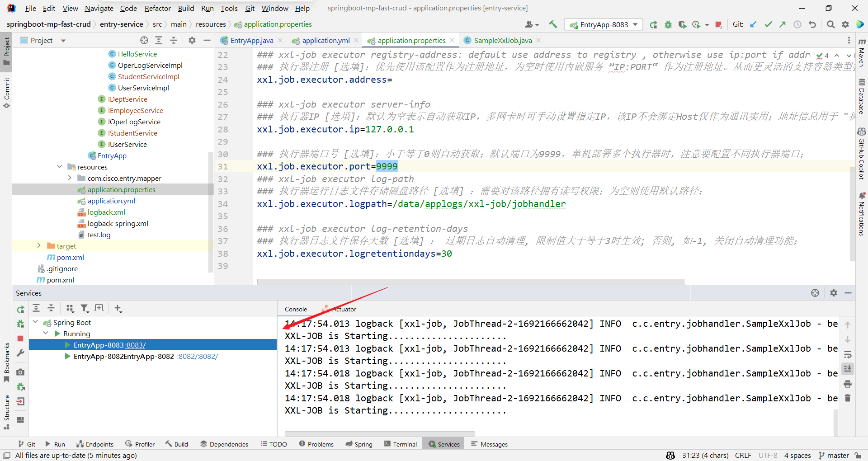Collapse Spring Boot node in Services
This screenshot has height=461, width=868.
tap(35, 322)
